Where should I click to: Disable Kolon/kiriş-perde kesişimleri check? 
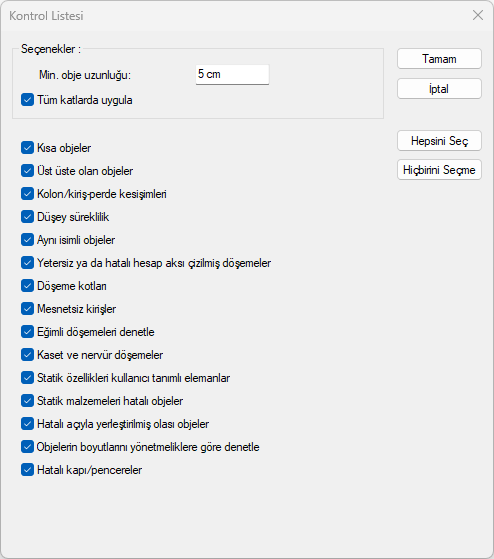pyautogui.click(x=27, y=194)
